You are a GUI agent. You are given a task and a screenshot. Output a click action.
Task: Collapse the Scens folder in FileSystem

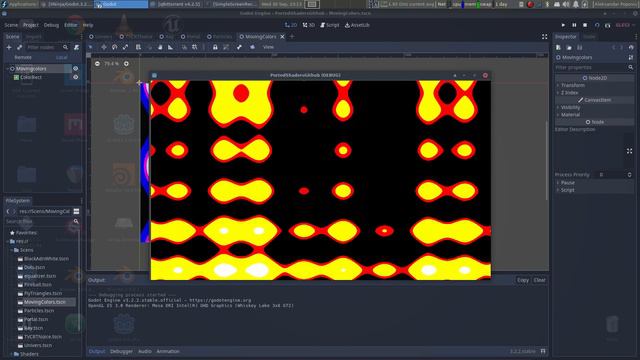click(x=11, y=250)
